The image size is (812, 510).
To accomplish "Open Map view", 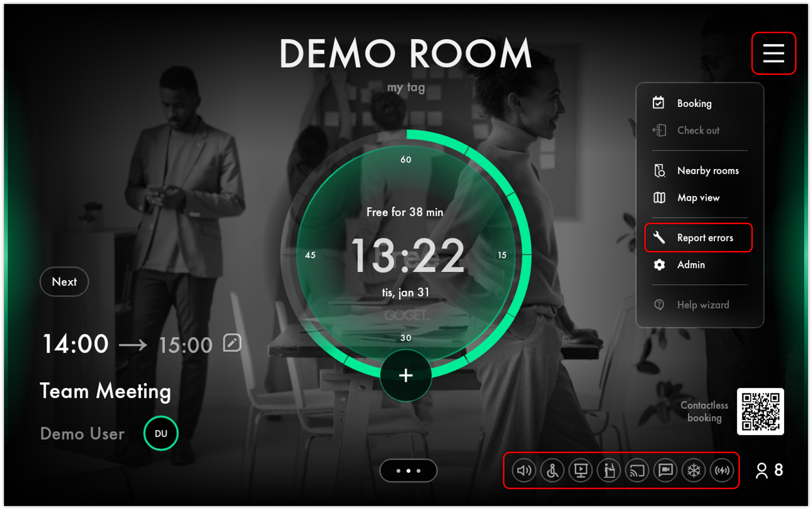I will [x=699, y=198].
